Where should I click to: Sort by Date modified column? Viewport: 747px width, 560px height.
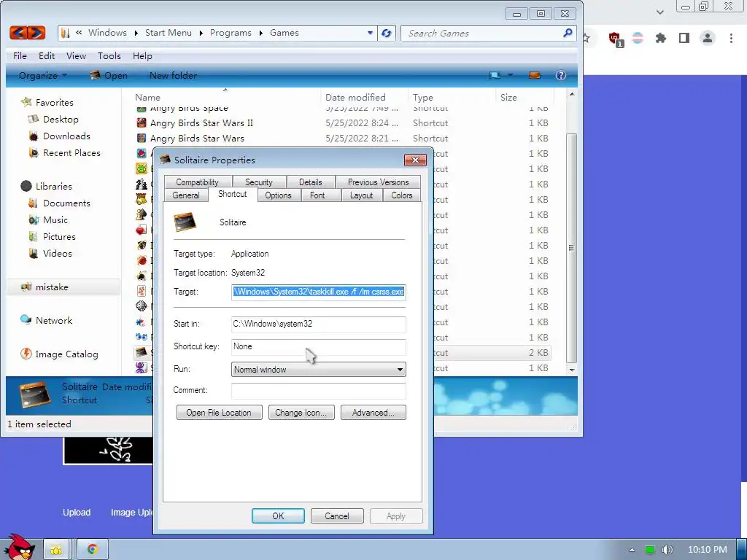click(x=355, y=97)
